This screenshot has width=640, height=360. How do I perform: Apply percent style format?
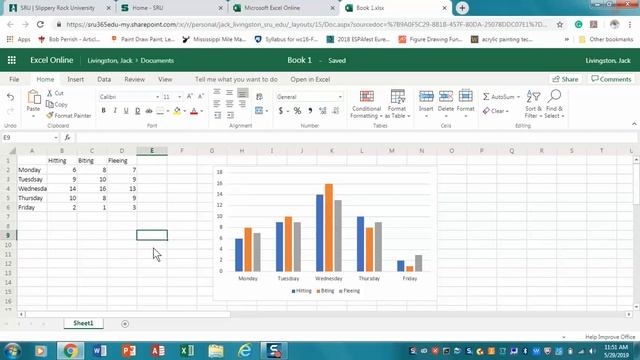(x=297, y=111)
